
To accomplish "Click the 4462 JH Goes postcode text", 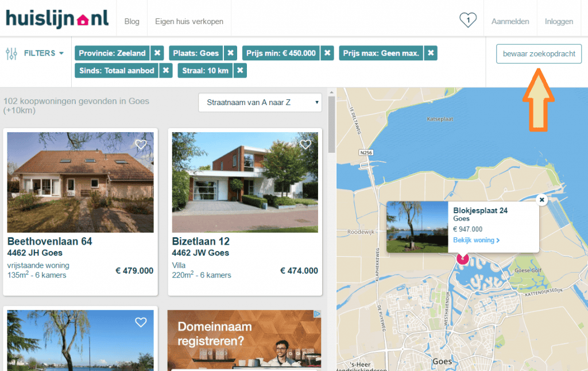I will pos(35,253).
